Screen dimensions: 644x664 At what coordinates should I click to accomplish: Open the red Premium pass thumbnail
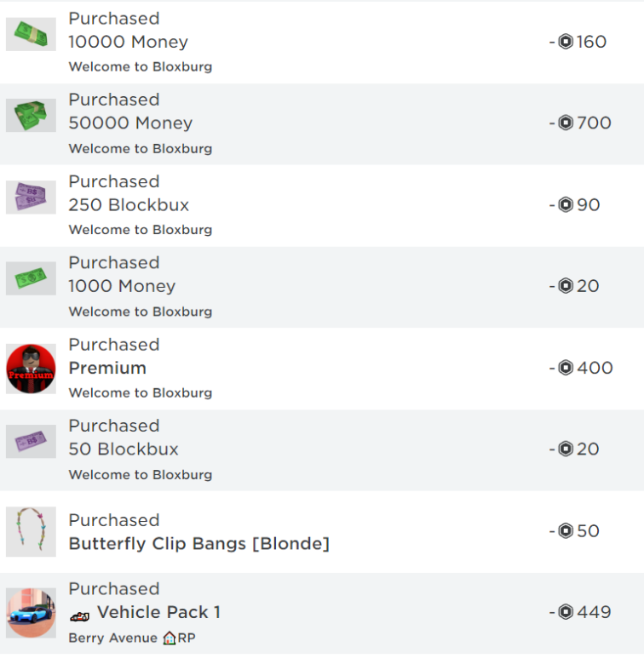click(31, 369)
